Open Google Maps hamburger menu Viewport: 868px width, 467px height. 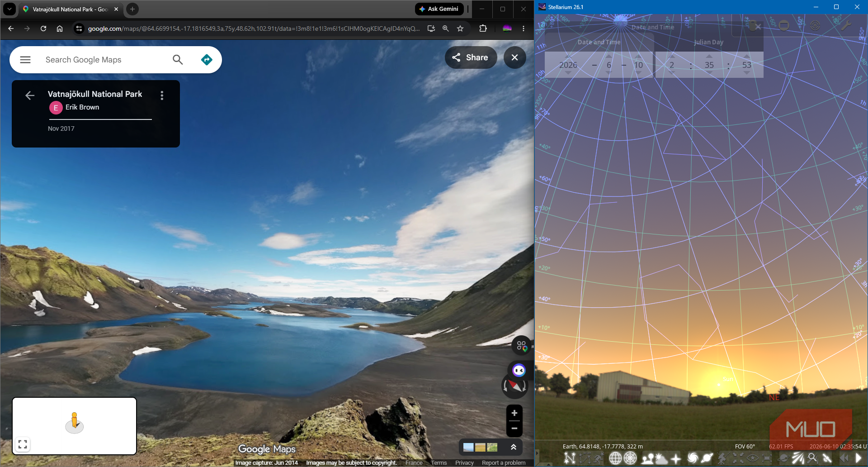(x=25, y=60)
